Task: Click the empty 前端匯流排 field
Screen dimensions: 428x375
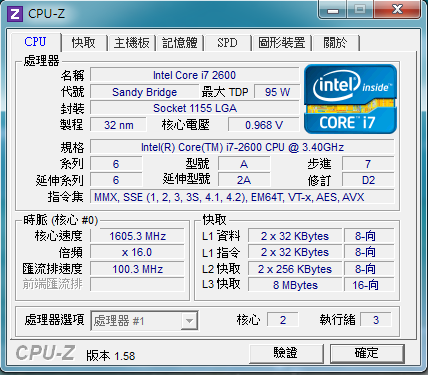Action: 137,285
